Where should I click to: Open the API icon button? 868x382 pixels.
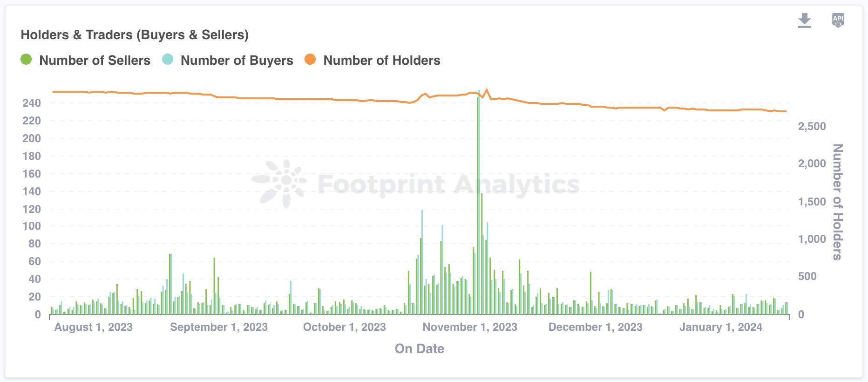pyautogui.click(x=838, y=20)
